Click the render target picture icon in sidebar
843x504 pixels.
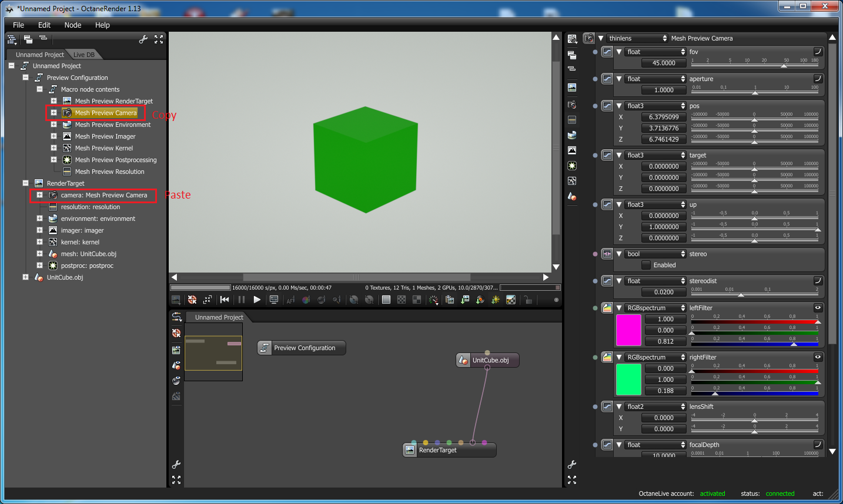click(x=572, y=87)
